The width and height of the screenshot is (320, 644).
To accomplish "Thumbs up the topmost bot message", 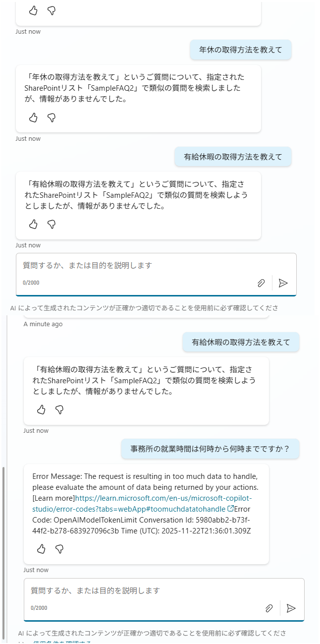I will coord(33,10).
